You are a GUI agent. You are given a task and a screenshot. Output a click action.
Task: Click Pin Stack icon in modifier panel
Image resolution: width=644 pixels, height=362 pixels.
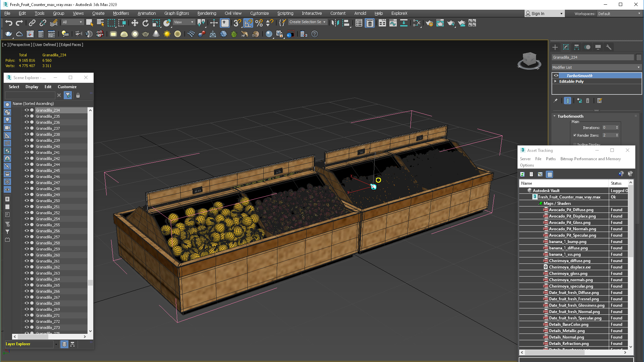click(555, 101)
